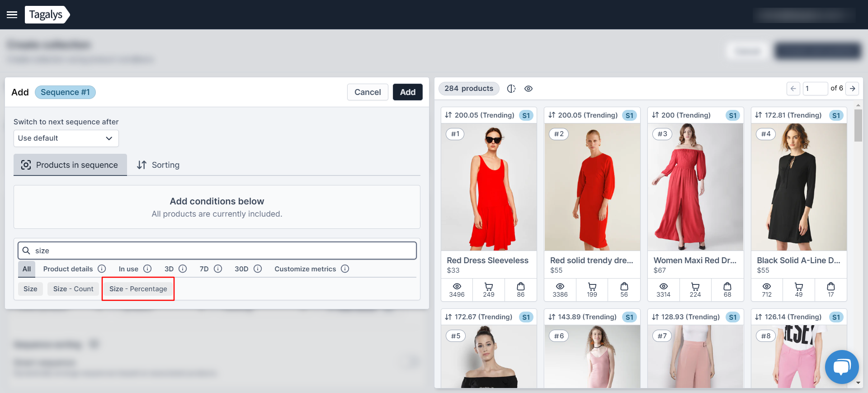Viewport: 868px width, 393px height.
Task: Select the In use filter tab
Action: tap(128, 269)
